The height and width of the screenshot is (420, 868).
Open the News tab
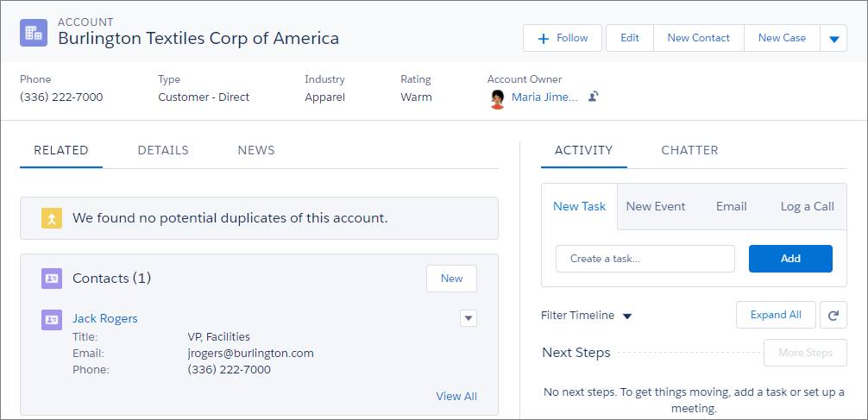click(x=256, y=151)
